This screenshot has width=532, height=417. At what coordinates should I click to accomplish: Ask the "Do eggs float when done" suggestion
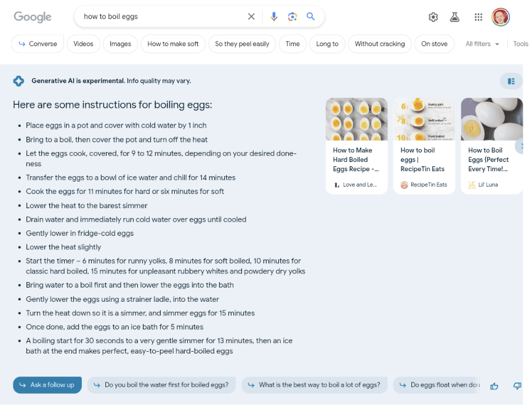coord(437,385)
